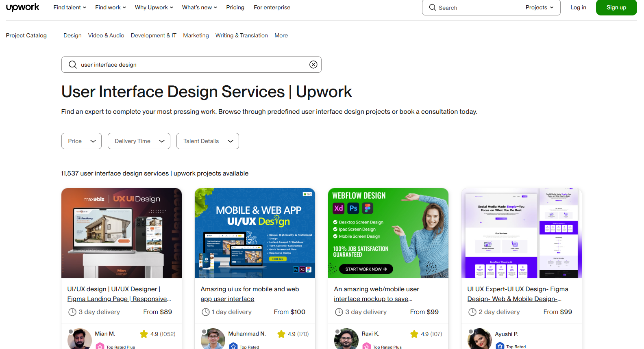Open Ravi K.'s profile avatar
Image resolution: width=644 pixels, height=349 pixels.
[x=346, y=339]
